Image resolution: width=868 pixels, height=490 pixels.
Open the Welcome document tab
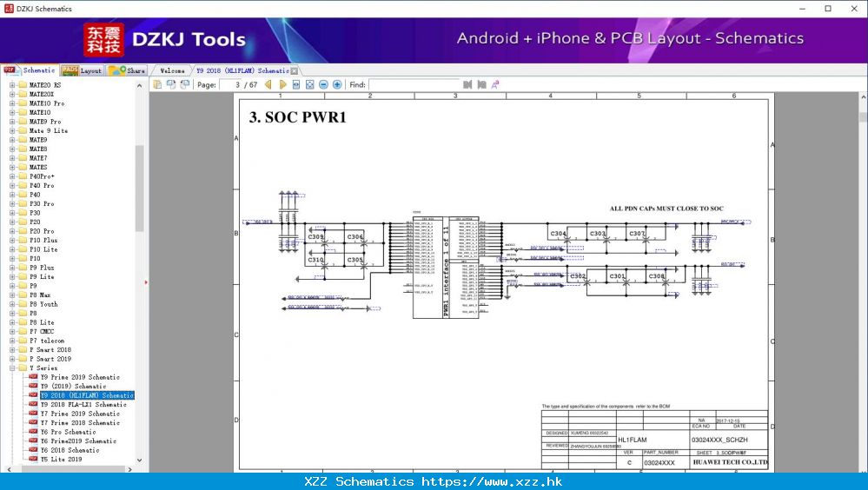tap(172, 70)
